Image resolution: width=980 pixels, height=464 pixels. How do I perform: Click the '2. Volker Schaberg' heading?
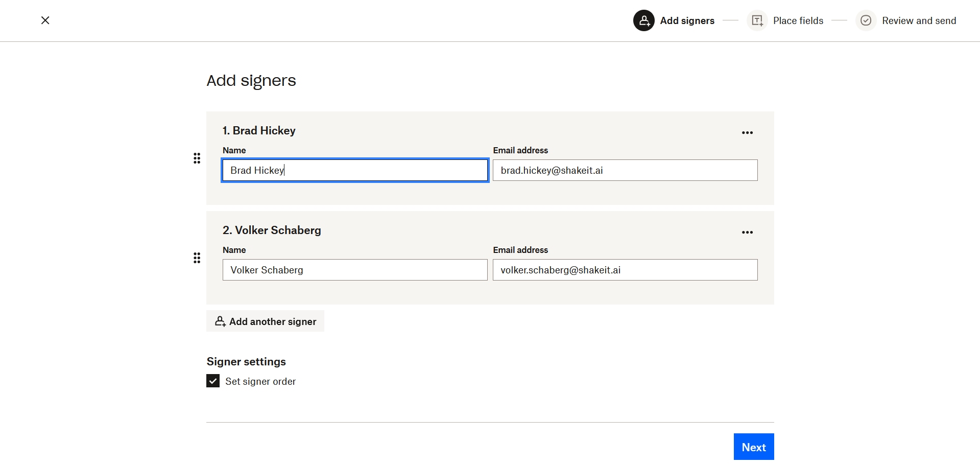272,230
